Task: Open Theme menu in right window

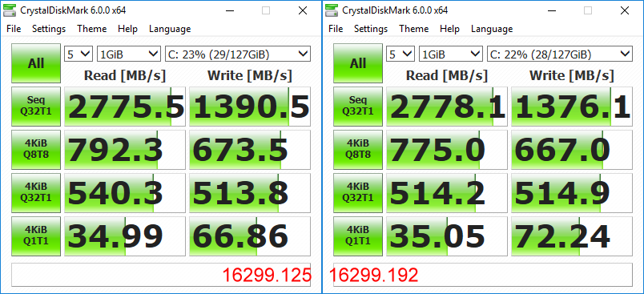Action: [x=413, y=29]
